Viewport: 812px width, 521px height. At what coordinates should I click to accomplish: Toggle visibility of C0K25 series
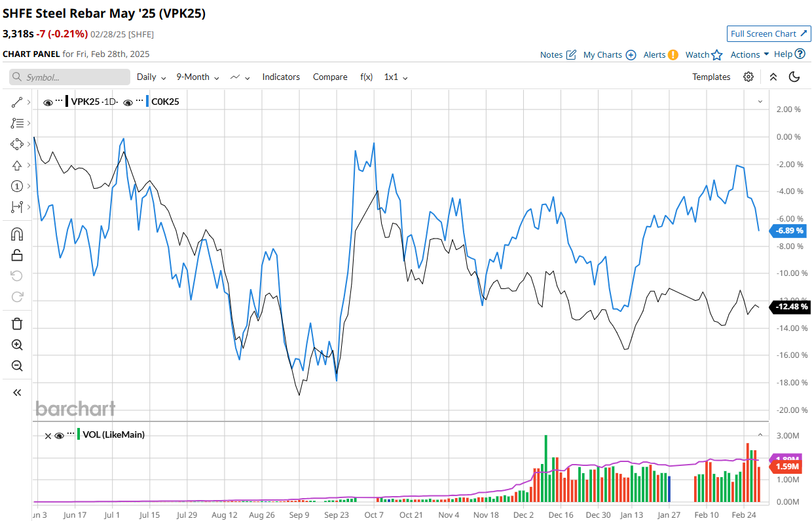pos(129,102)
